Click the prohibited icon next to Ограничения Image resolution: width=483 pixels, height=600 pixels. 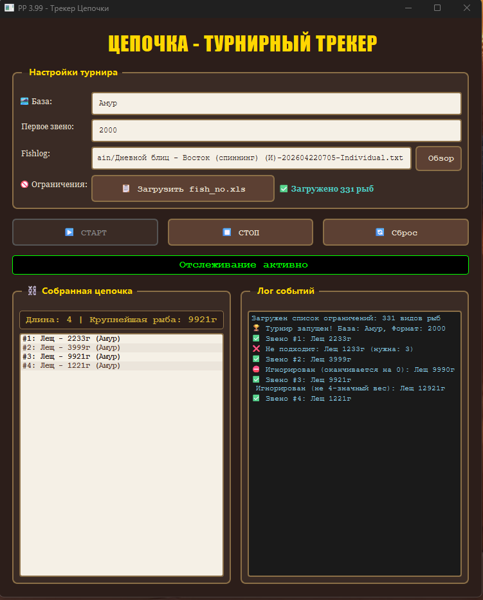[24, 184]
